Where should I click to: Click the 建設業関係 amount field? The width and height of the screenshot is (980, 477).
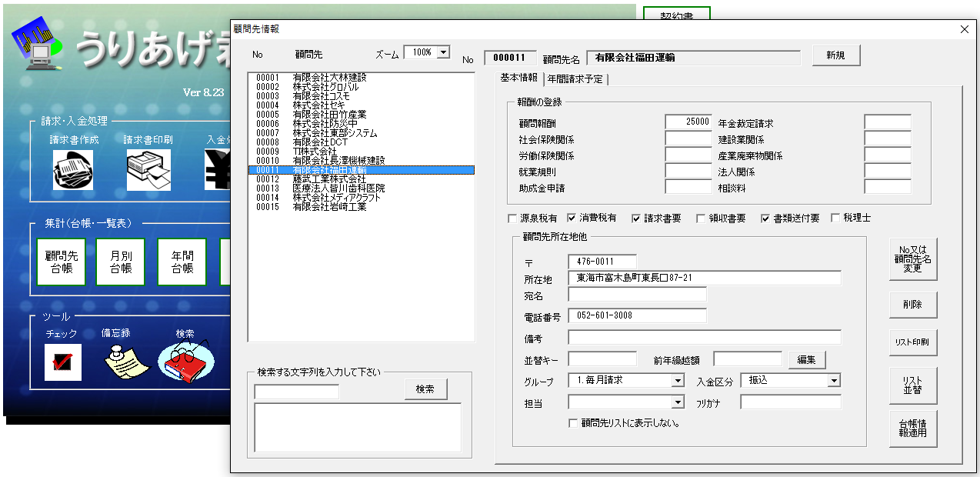pos(888,138)
